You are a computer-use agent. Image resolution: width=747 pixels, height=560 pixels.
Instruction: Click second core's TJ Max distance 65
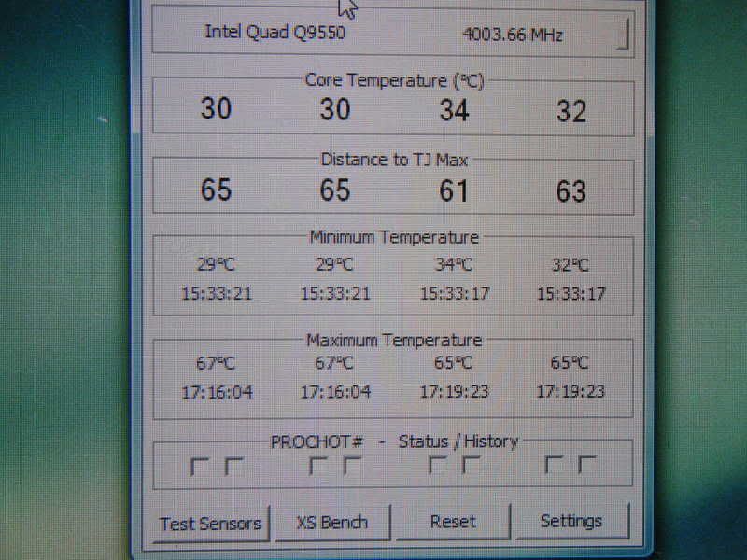335,189
